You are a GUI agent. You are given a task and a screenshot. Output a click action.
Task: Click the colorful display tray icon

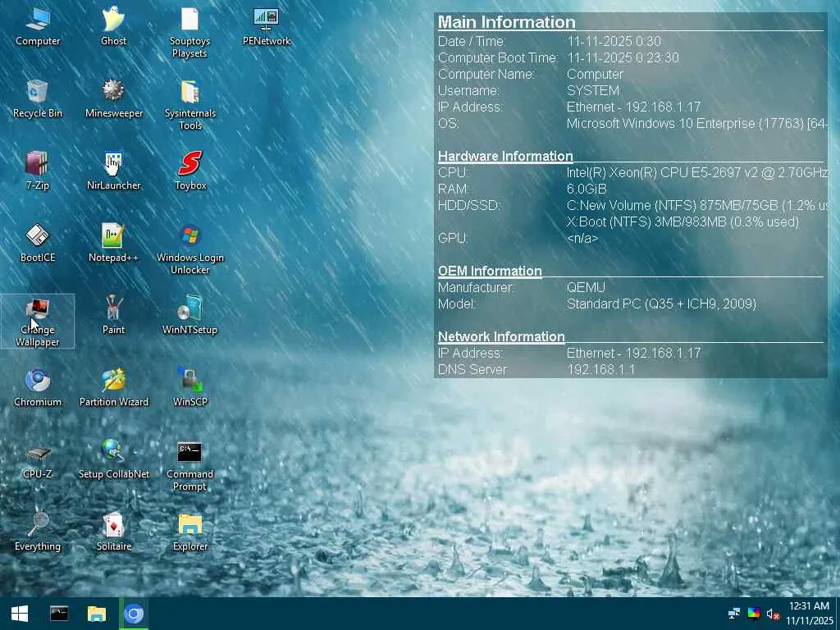click(754, 614)
